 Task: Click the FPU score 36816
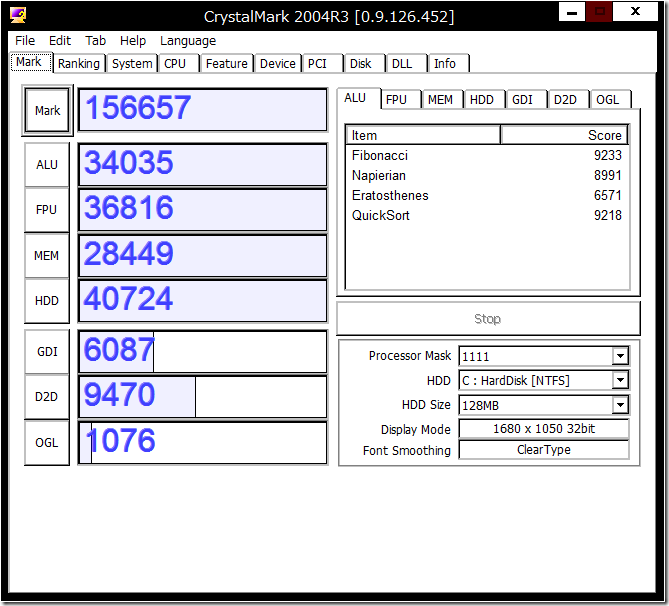point(203,210)
